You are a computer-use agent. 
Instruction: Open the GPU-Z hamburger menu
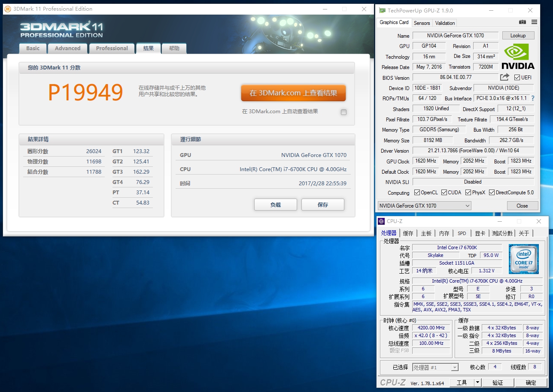[534, 22]
